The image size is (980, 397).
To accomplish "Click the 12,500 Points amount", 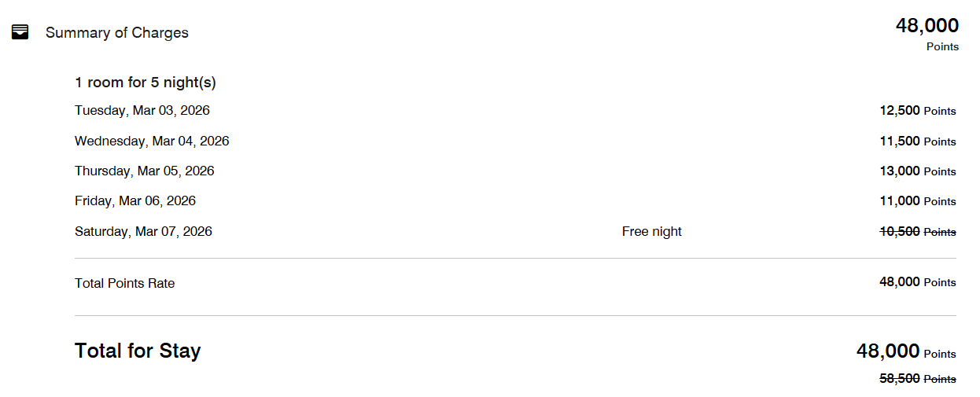I will coord(918,111).
